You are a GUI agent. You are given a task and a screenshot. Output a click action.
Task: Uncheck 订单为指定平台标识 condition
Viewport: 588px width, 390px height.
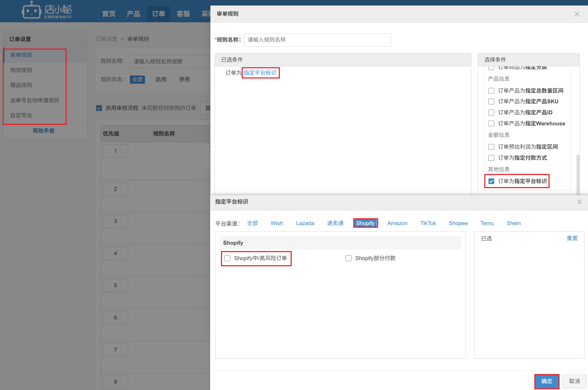pos(491,181)
